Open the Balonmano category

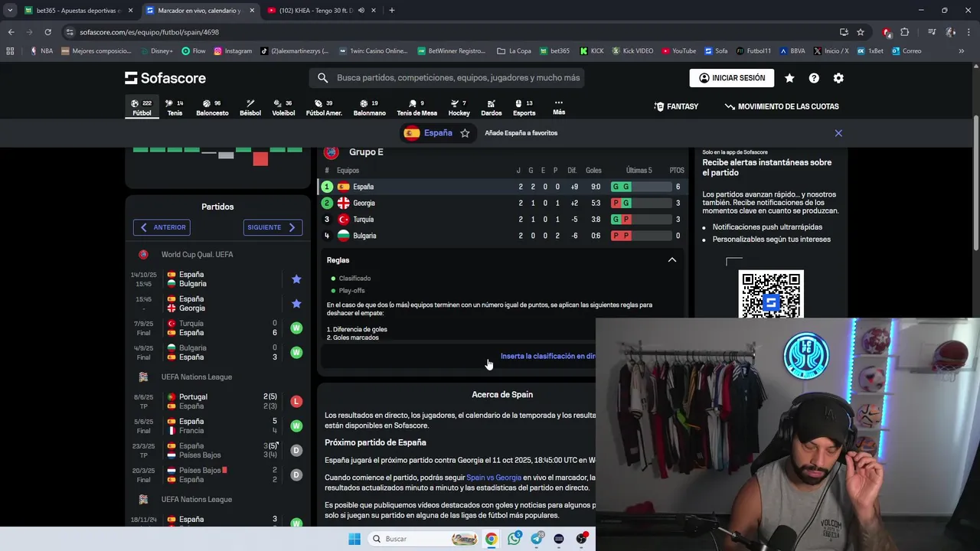click(370, 107)
